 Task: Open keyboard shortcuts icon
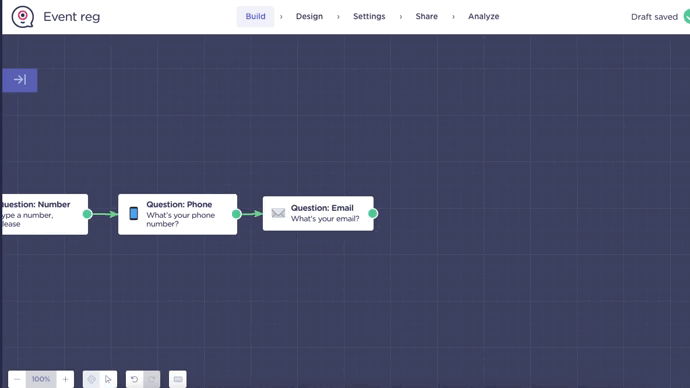point(178,379)
